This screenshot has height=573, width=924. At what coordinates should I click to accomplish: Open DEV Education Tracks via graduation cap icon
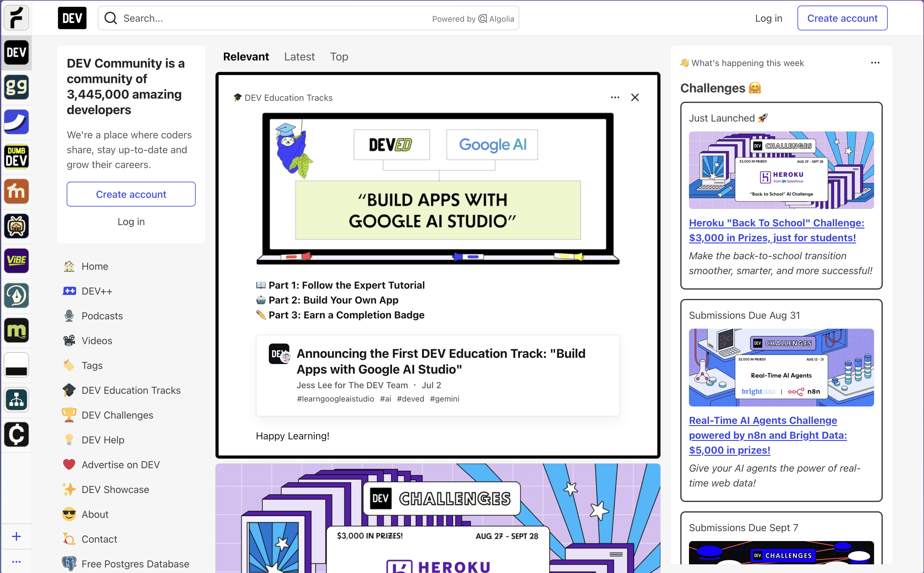pos(69,390)
